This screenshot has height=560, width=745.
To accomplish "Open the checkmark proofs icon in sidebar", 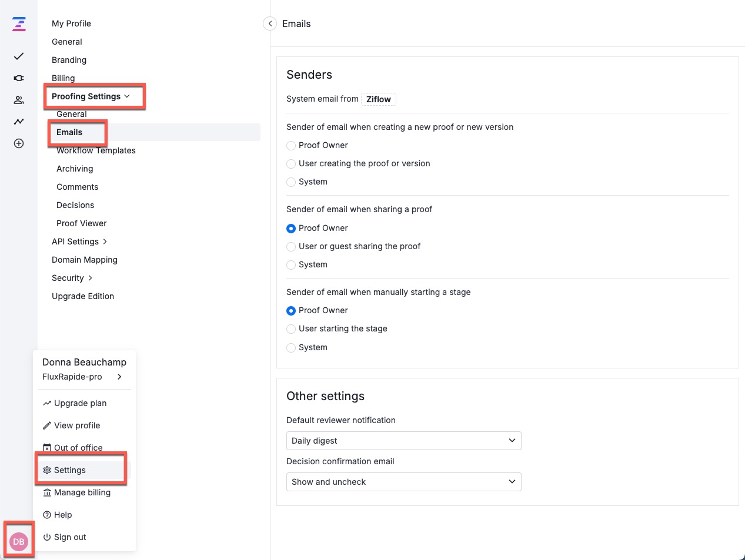I will click(x=19, y=56).
